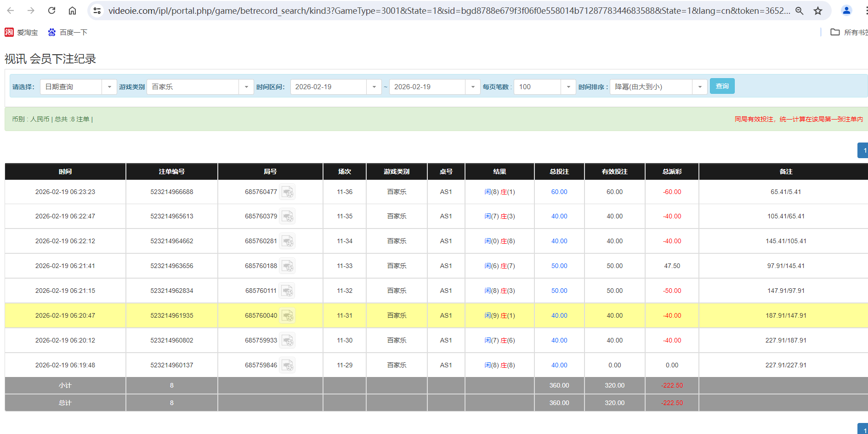The width and height of the screenshot is (868, 434).
Task: Bookmark this page via the star icon
Action: click(x=818, y=10)
